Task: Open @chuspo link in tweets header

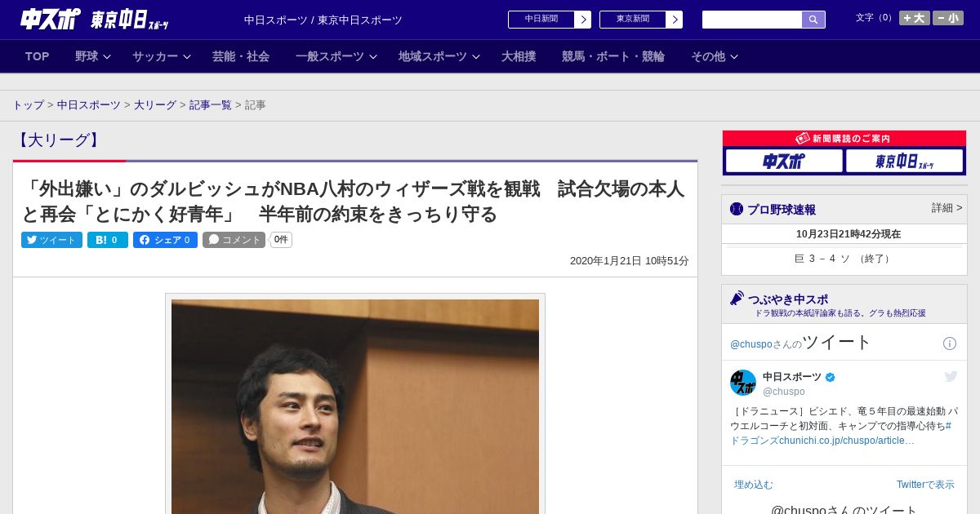Action: point(751,344)
